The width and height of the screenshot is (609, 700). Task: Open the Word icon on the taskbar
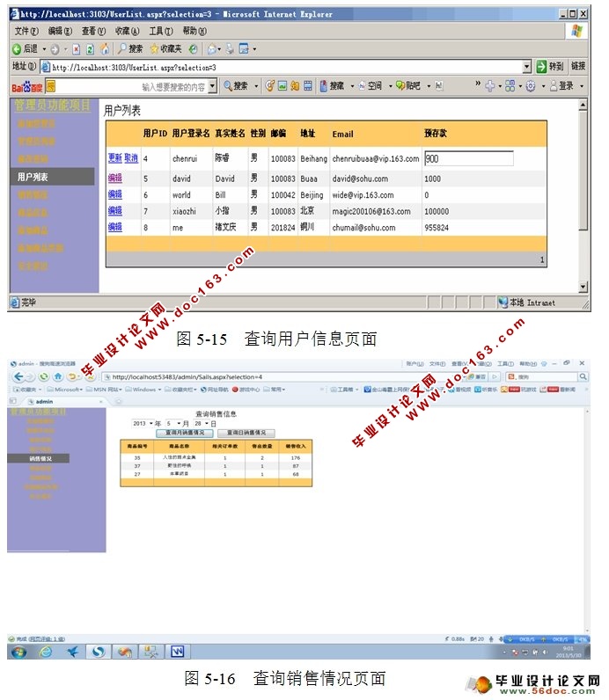(178, 653)
